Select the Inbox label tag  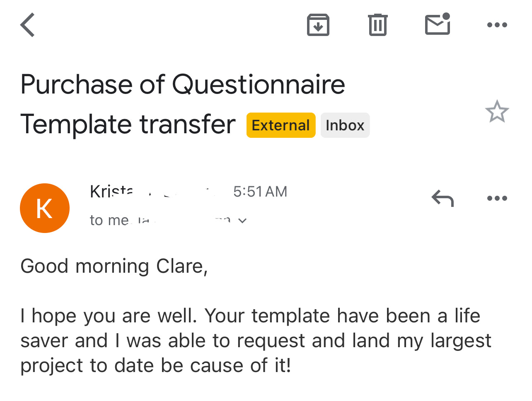coord(345,125)
